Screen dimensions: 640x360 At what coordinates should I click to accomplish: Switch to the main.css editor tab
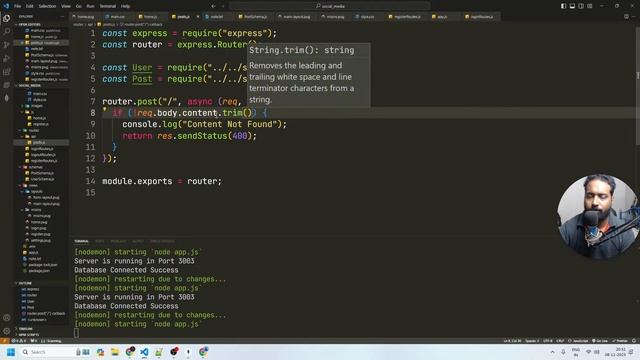(118, 17)
